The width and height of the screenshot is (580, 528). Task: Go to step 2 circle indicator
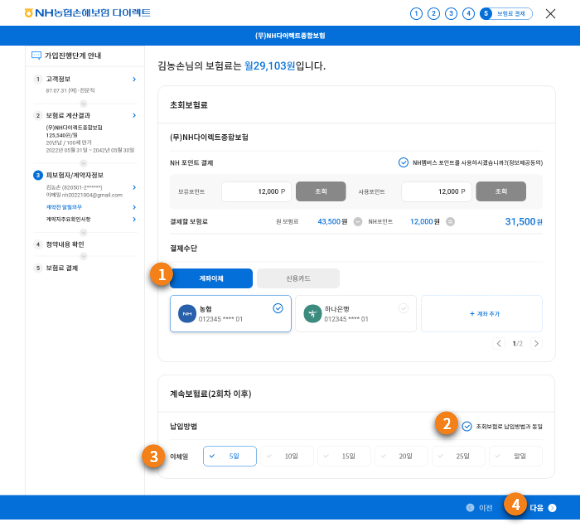434,14
